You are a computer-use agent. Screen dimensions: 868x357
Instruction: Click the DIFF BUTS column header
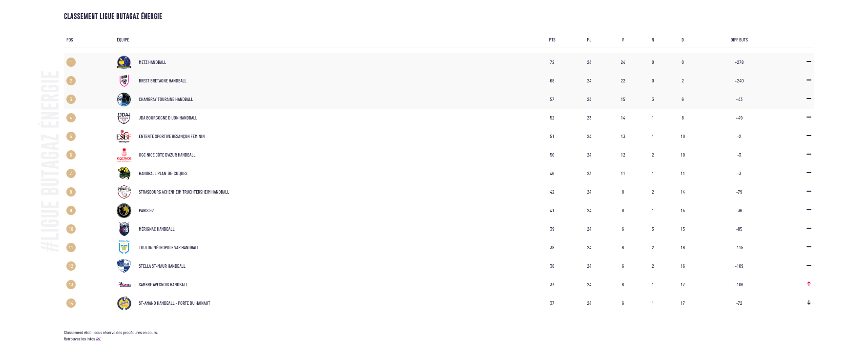[739, 40]
